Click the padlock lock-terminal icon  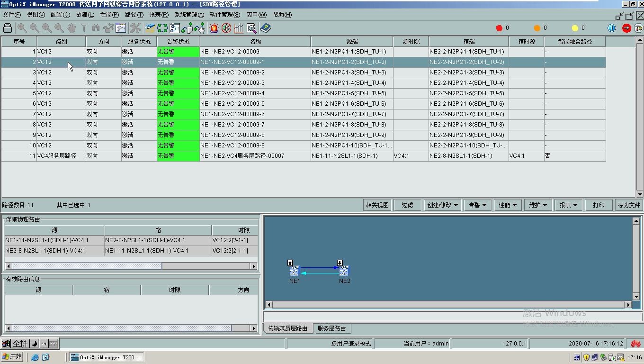pyautogui.click(x=7, y=28)
